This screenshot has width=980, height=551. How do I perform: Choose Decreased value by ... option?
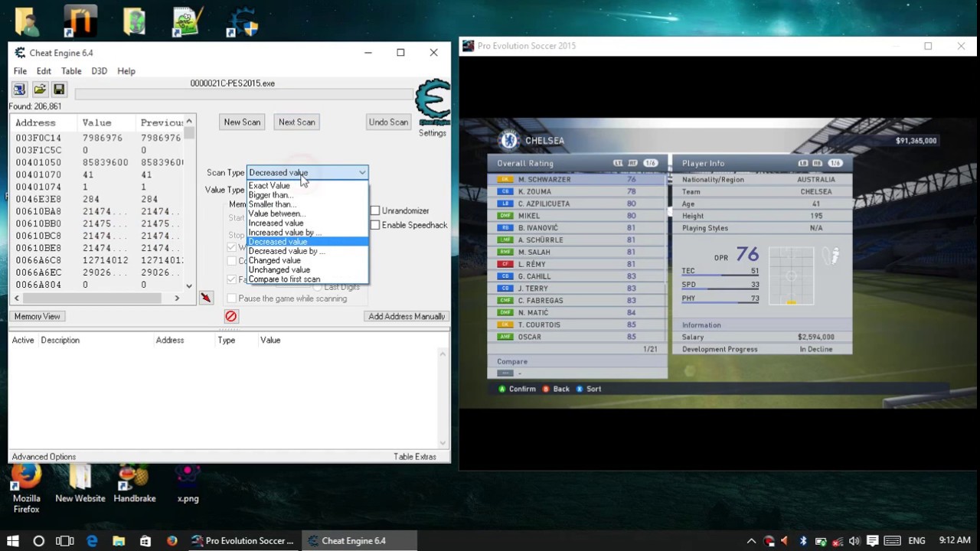(x=307, y=251)
